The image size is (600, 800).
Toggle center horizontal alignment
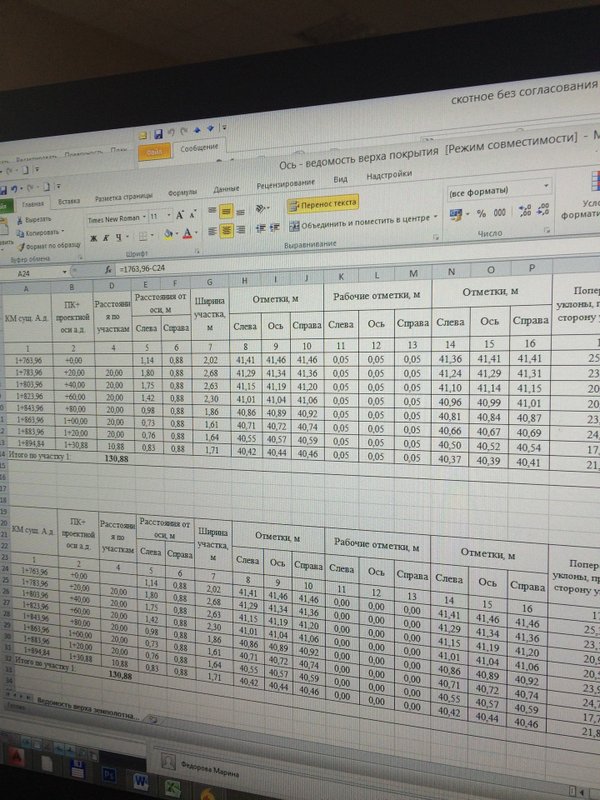(x=227, y=231)
